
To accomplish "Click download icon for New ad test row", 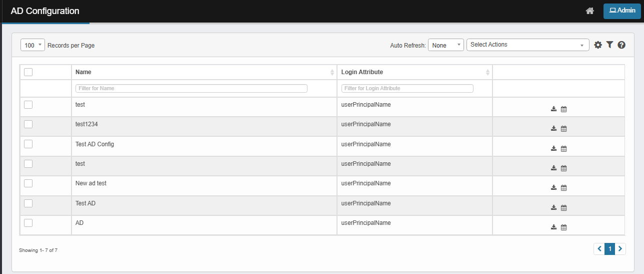I will [553, 188].
